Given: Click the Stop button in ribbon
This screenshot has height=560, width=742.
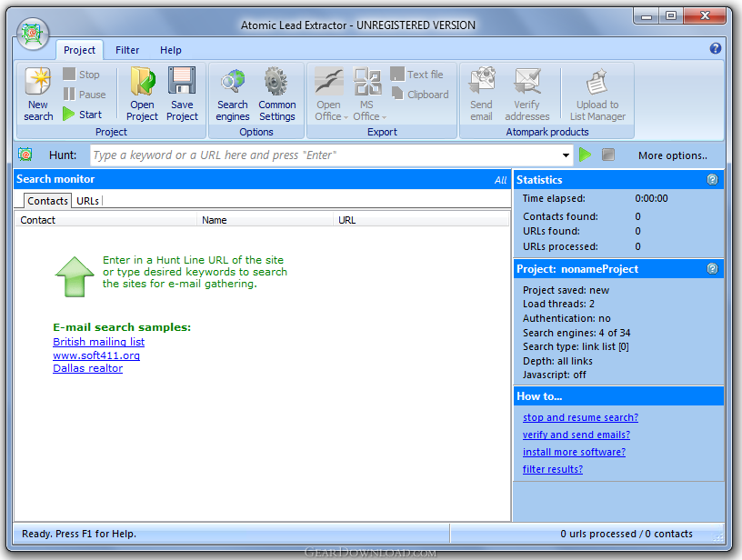Looking at the screenshot, I should coord(81,75).
